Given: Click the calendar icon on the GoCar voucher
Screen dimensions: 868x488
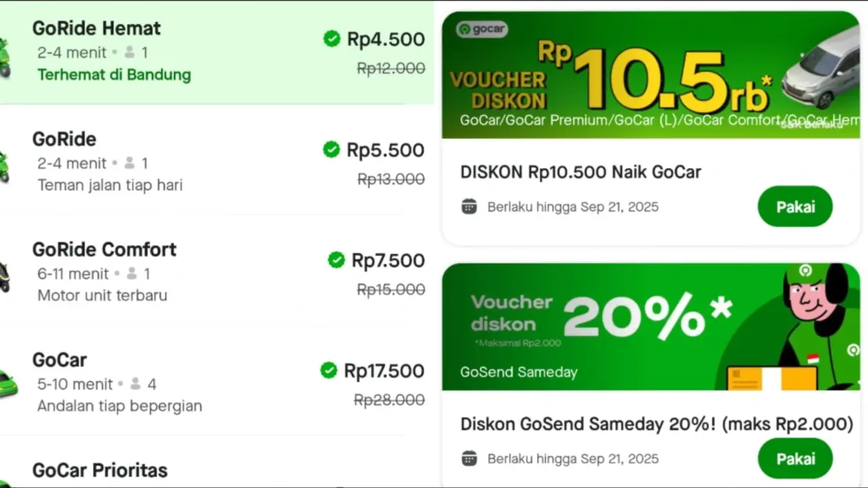Looking at the screenshot, I should coord(470,206).
